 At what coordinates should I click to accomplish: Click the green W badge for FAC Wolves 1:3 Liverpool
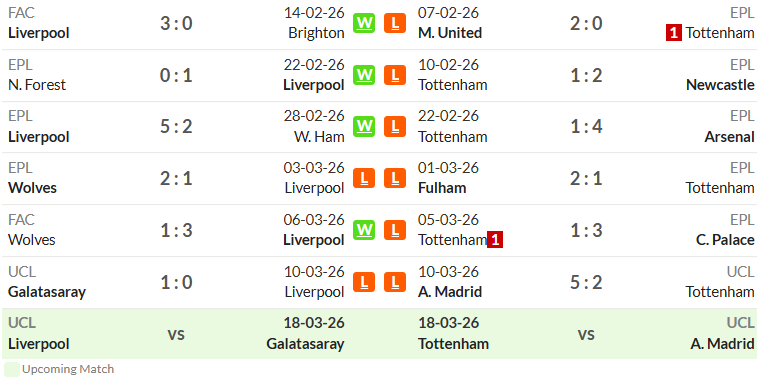coord(364,230)
